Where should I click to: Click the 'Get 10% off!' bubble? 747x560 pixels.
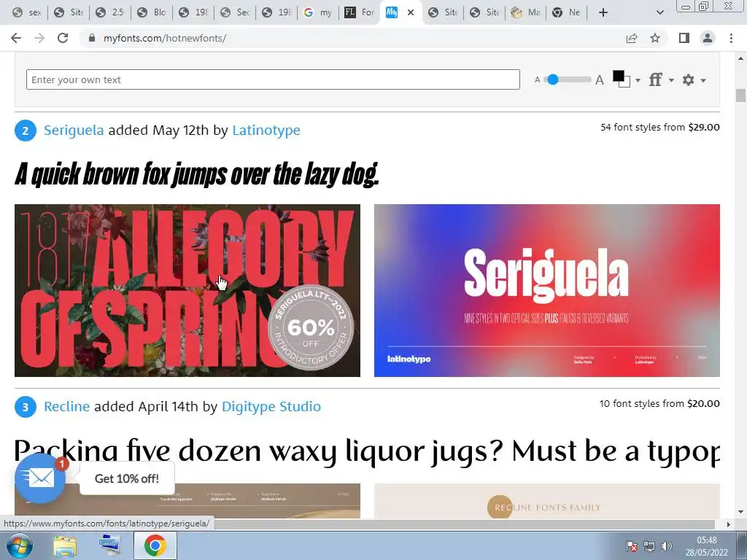click(127, 478)
